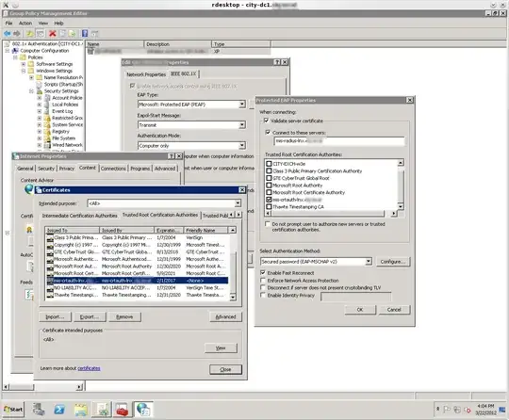Open the EAP Type dropdown
This screenshot has width=509, height=420.
click(x=242, y=105)
